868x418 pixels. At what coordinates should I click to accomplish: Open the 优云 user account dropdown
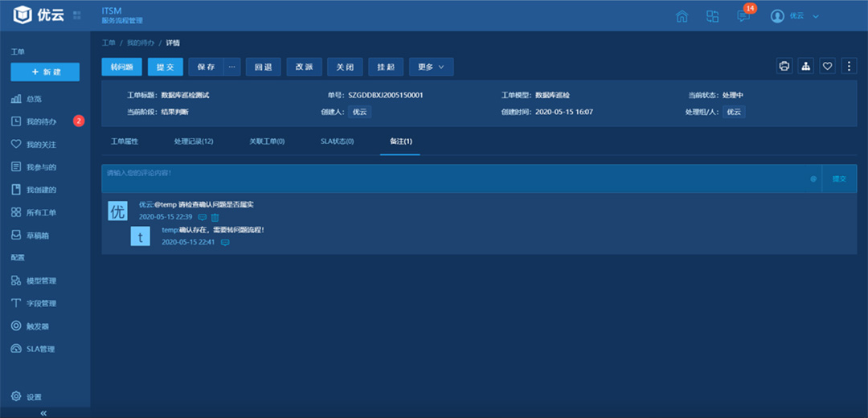[794, 16]
